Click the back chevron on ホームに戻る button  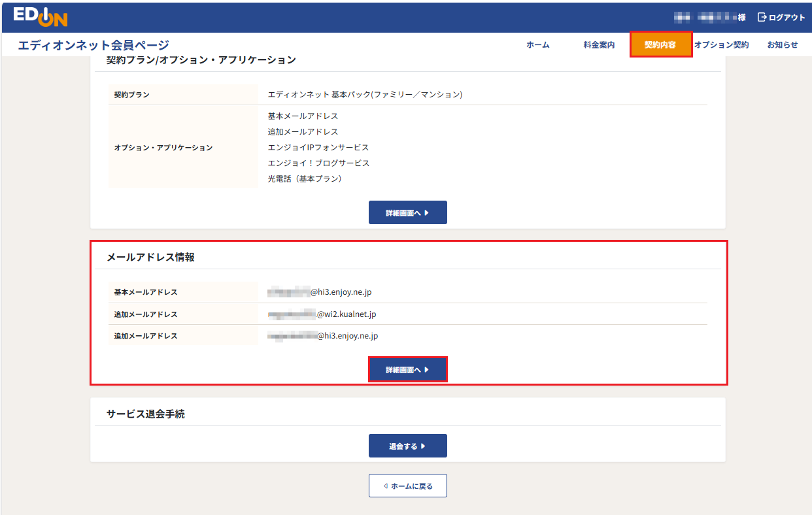pyautogui.click(x=386, y=486)
